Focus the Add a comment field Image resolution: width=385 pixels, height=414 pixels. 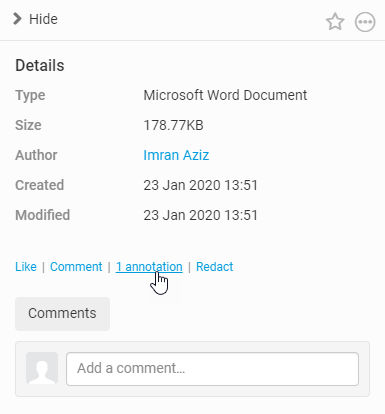212,369
